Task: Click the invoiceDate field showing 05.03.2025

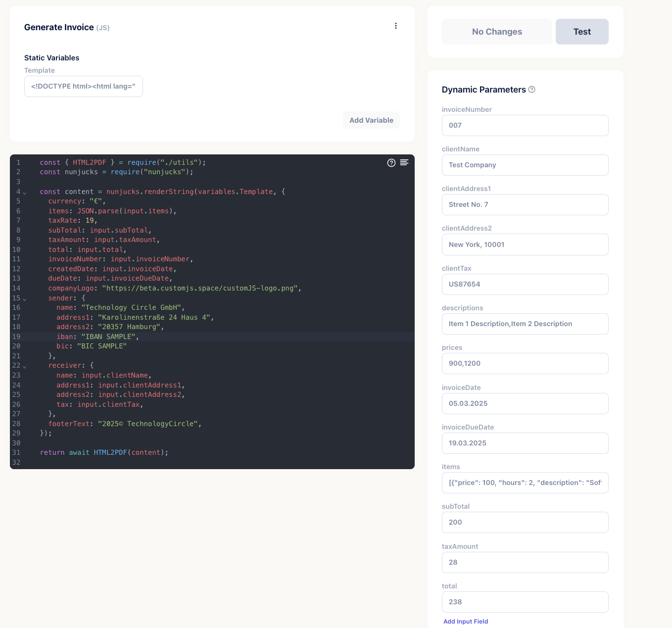Action: (x=525, y=403)
